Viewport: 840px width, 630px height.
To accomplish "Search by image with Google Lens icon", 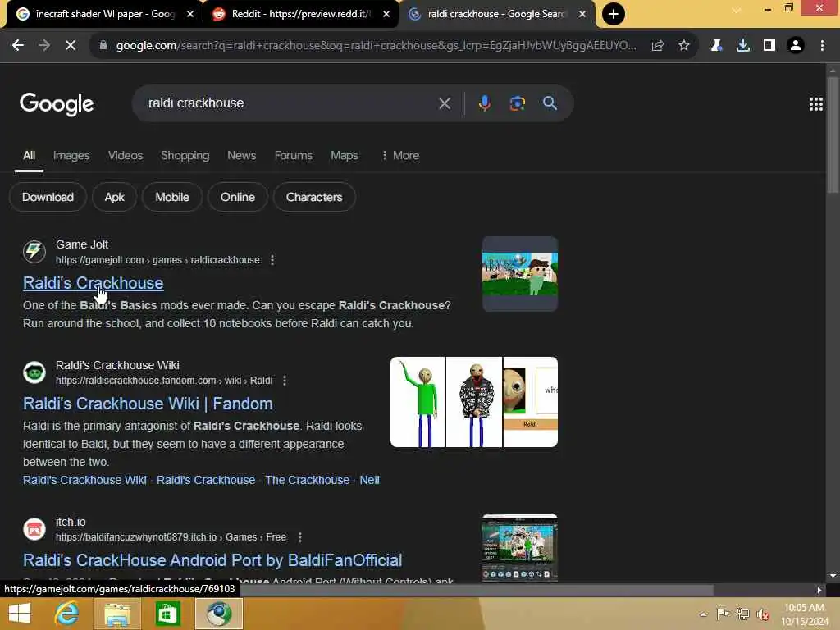I will pos(517,103).
